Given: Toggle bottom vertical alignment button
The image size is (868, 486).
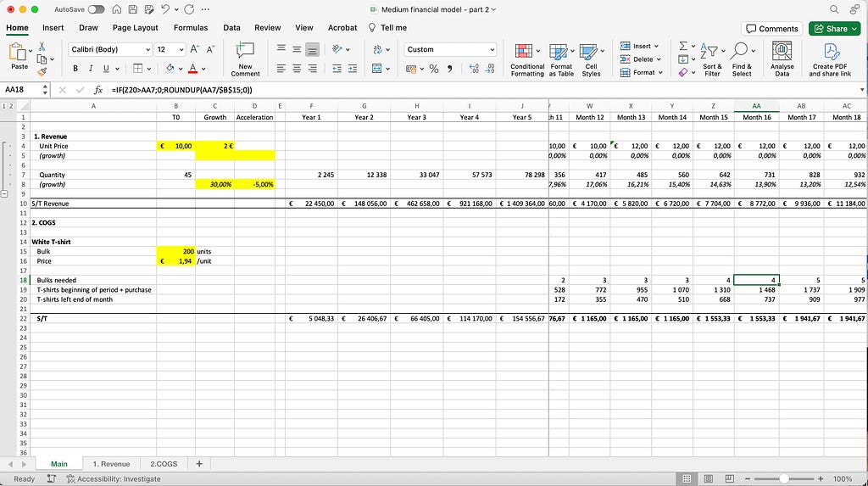Looking at the screenshot, I should (x=312, y=50).
